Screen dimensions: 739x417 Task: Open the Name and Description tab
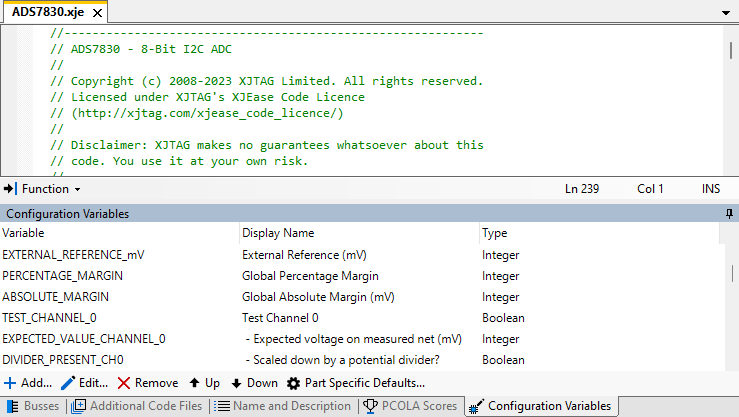[x=284, y=406]
